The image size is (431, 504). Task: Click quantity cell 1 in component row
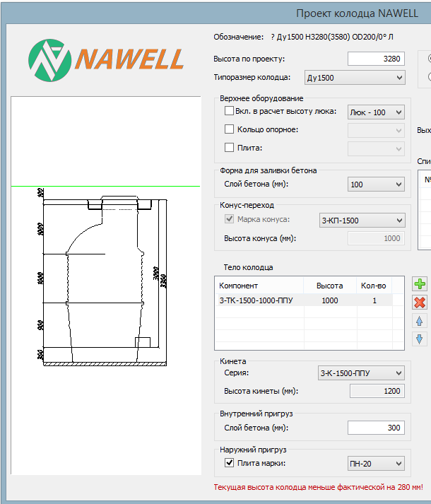tap(374, 300)
